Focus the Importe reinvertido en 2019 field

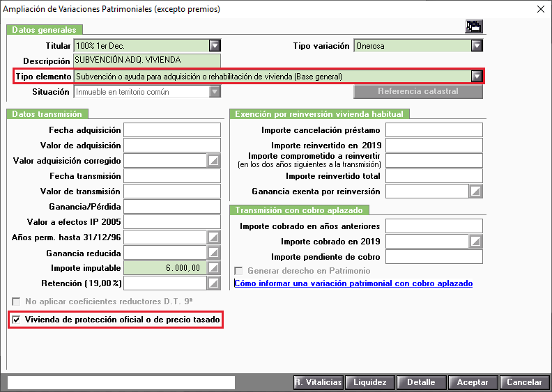[x=434, y=146]
